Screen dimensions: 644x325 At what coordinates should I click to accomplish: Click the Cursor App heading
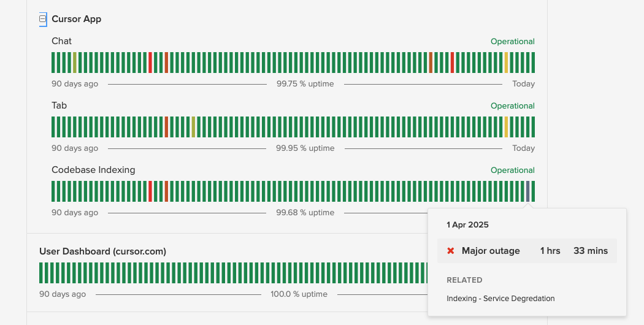77,19
